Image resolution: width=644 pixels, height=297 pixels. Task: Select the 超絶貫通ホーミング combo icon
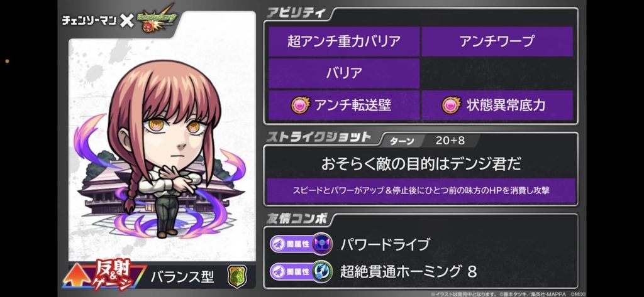point(321,271)
